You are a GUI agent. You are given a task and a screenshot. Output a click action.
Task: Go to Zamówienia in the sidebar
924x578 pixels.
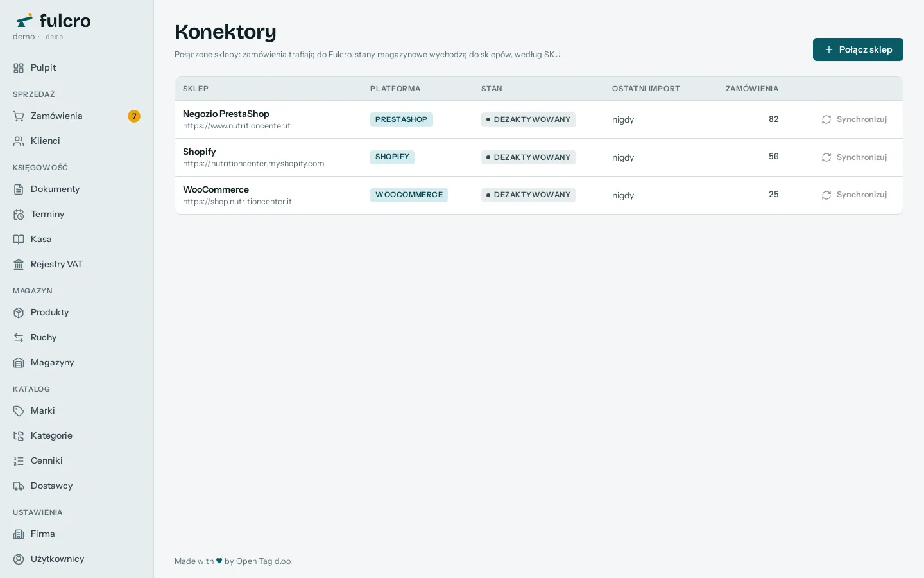click(77, 116)
